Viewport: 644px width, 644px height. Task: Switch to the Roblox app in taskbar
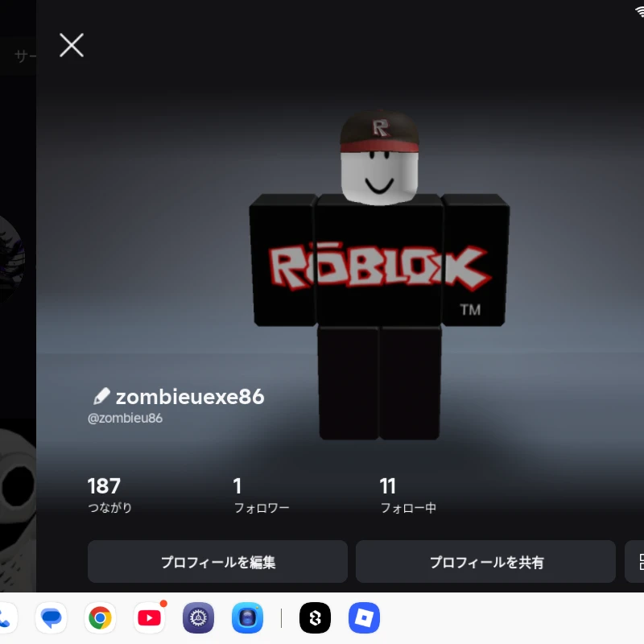364,617
